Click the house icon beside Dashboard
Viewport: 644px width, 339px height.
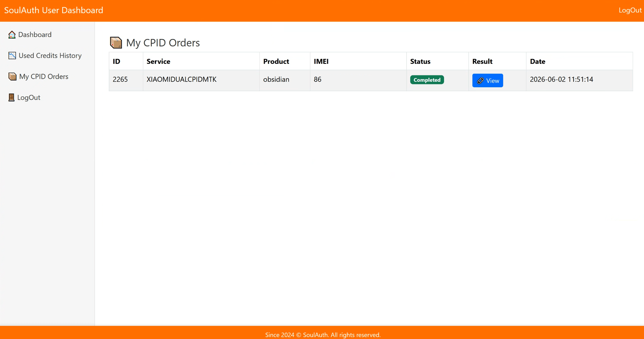[x=12, y=35]
